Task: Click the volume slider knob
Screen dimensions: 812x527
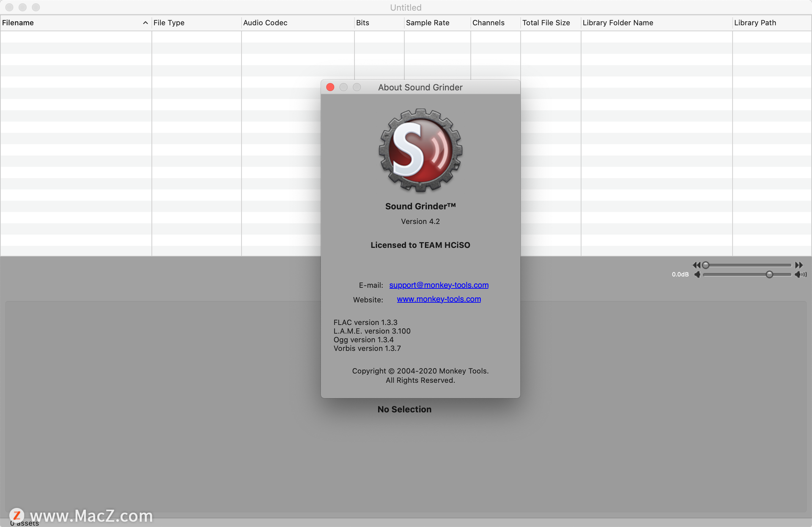Action: click(769, 274)
